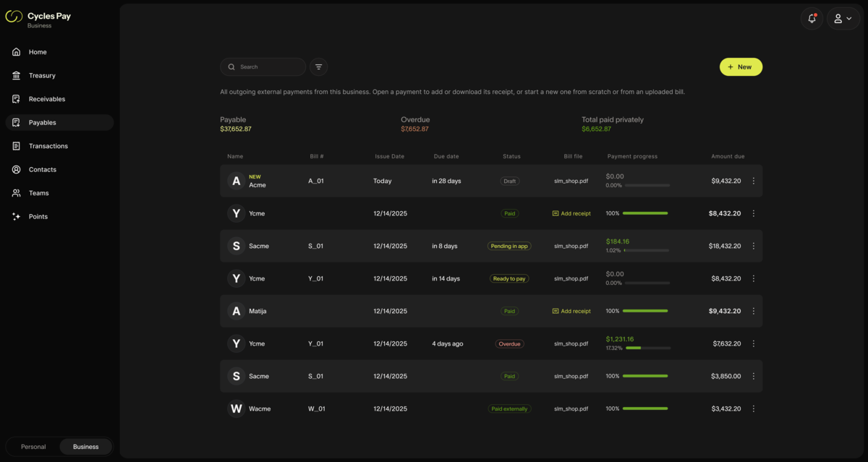Open the notifications bell
This screenshot has width=868, height=462.
(x=812, y=19)
